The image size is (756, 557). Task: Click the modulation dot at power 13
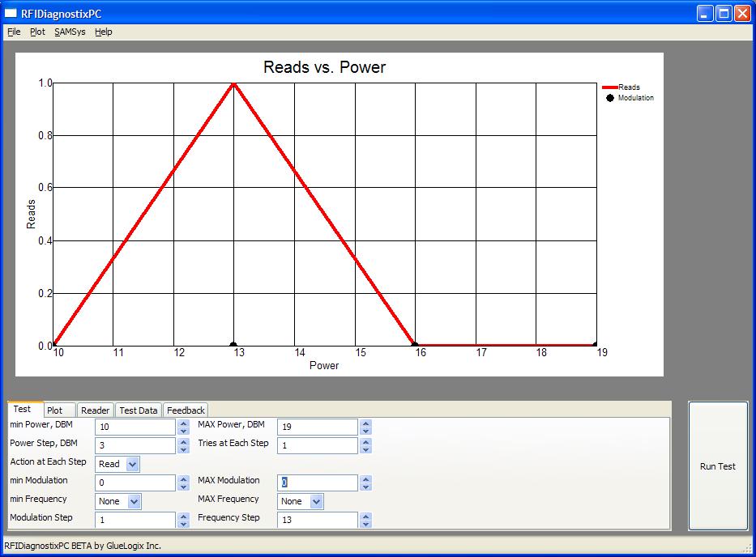[233, 345]
